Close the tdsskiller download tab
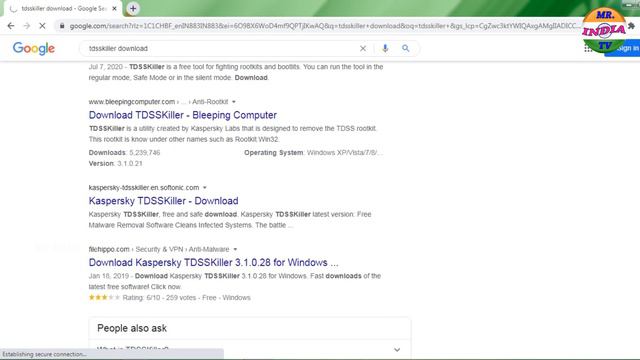Viewport: 640px width, 360px height. [114, 9]
